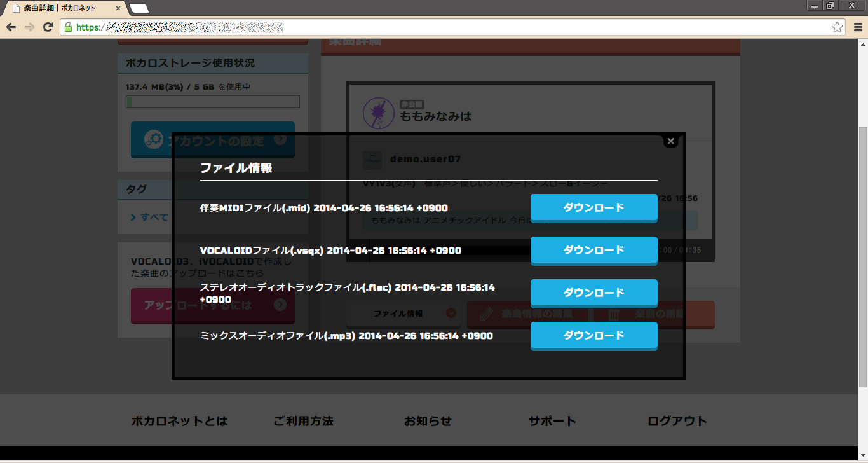This screenshot has width=868, height=463.
Task: Open ボカロネットとは footer link
Action: pyautogui.click(x=179, y=421)
